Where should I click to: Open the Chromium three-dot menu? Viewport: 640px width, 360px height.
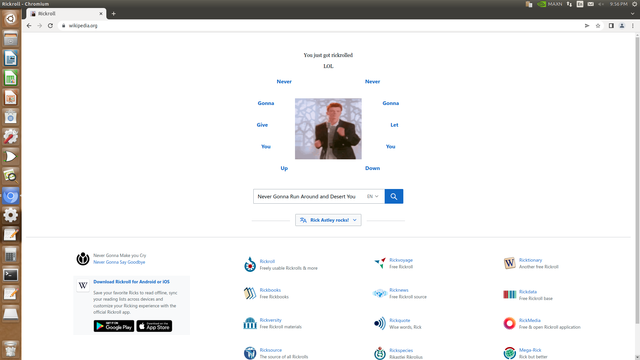[x=633, y=25]
